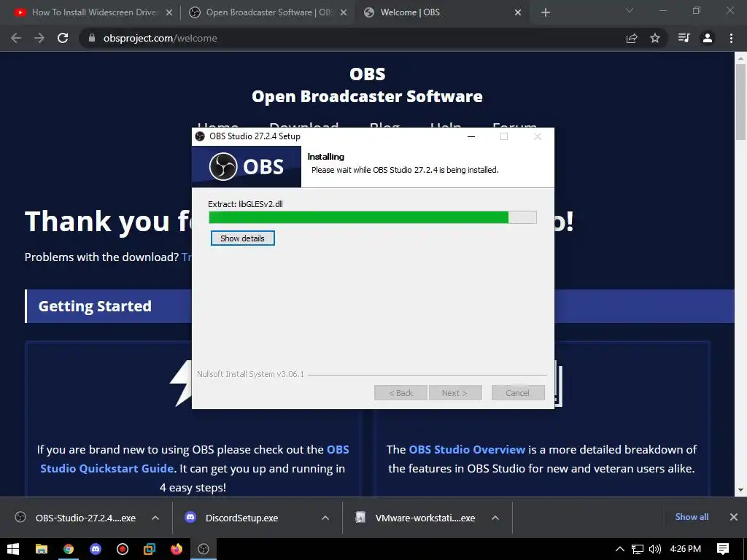Open File Explorer from the taskbar
747x560 pixels.
[42, 549]
